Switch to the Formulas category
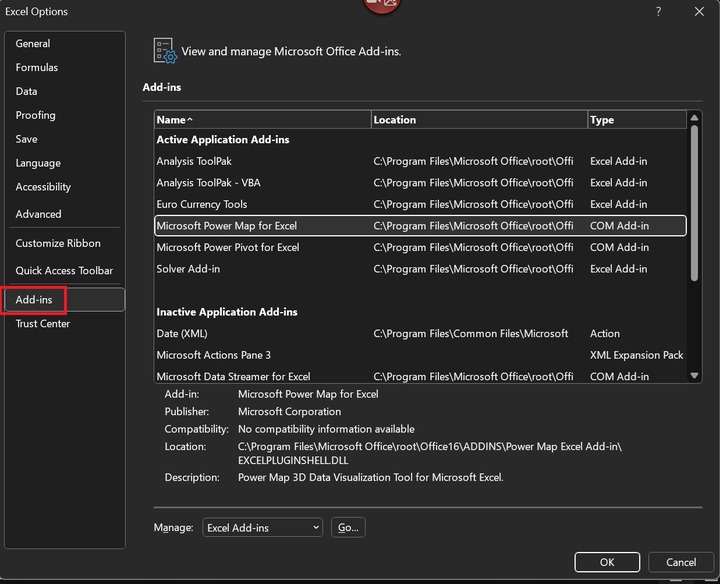The width and height of the screenshot is (720, 584). [37, 68]
